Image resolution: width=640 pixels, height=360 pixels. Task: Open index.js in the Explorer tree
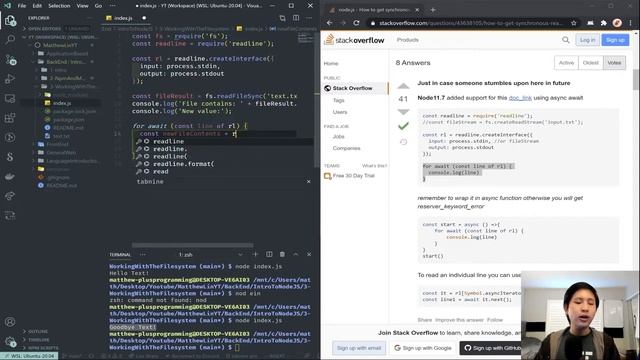[x=61, y=103]
